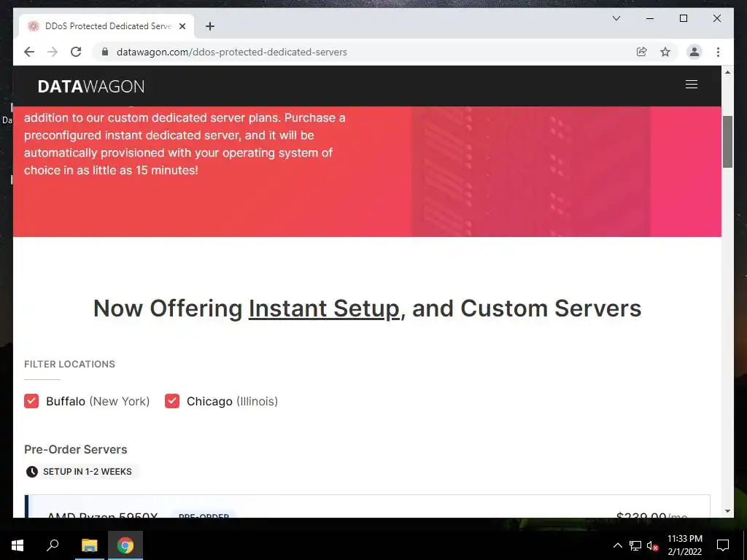Open the Windows Start menu
Viewport: 747px width, 560px height.
click(x=18, y=545)
